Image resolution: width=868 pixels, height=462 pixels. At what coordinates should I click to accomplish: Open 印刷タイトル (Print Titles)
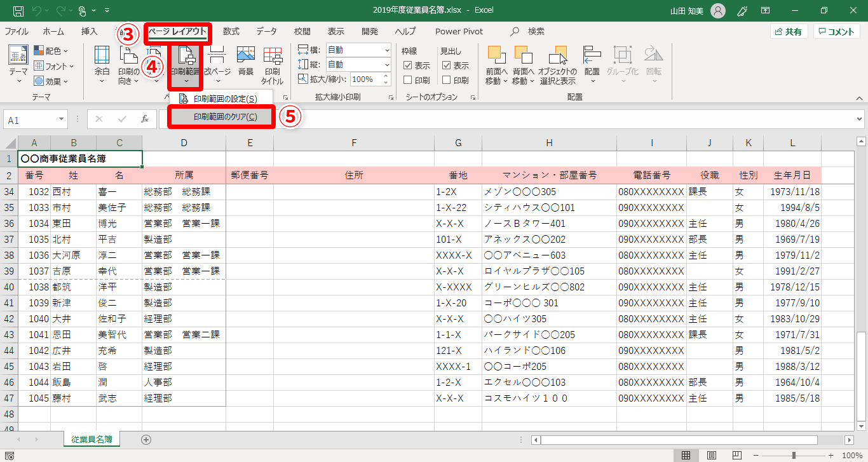pyautogui.click(x=273, y=65)
